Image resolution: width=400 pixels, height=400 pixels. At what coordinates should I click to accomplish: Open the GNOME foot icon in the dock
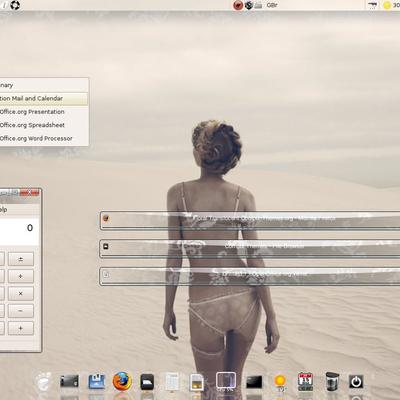tap(44, 382)
